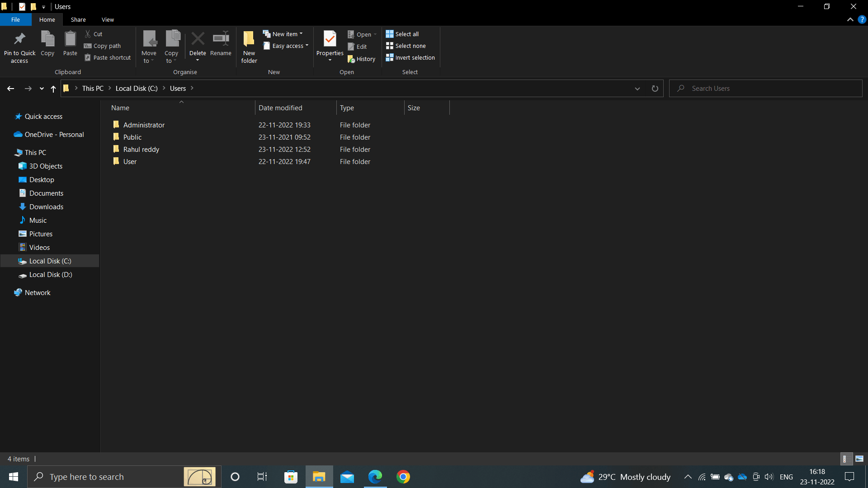Open the weather widget on taskbar
The image size is (868, 488).
pos(626,477)
